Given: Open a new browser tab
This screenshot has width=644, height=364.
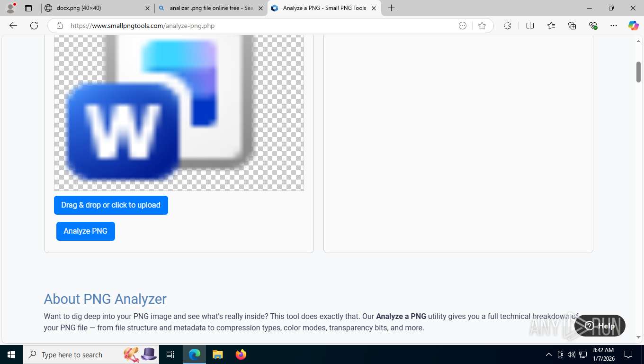Looking at the screenshot, I should (x=391, y=8).
